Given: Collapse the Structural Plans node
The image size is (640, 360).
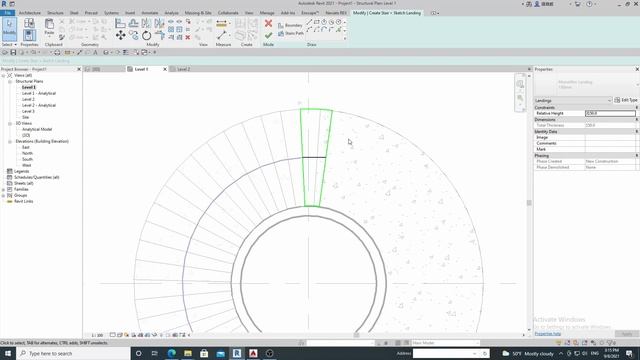Looking at the screenshot, I should [x=10, y=82].
